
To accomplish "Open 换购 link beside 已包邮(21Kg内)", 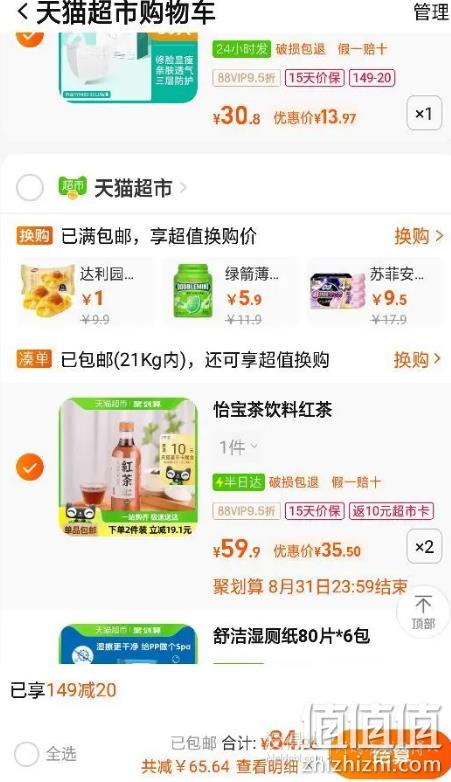I will click(417, 359).
